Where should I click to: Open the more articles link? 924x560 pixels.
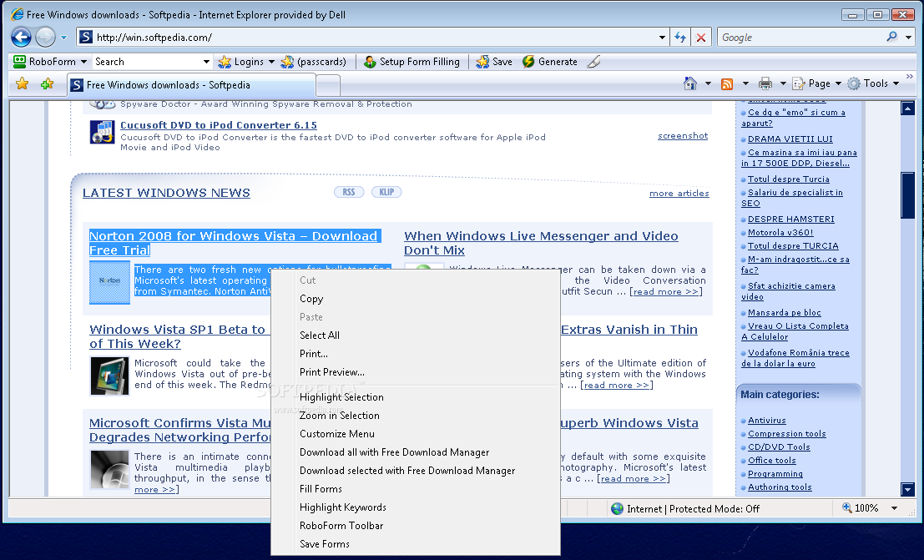pyautogui.click(x=679, y=194)
